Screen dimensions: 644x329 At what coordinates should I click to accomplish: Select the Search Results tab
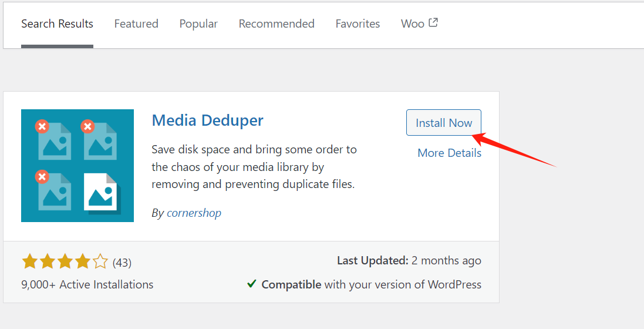pyautogui.click(x=57, y=24)
